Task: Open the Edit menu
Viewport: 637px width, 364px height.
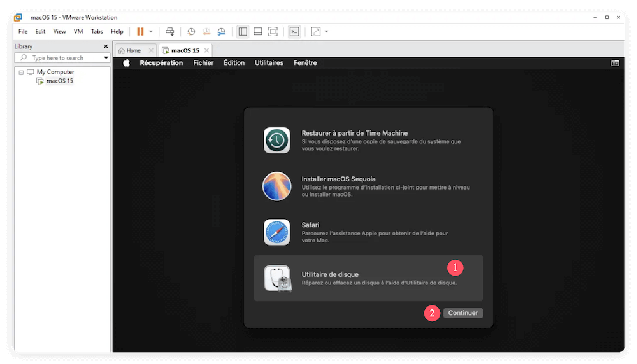Action: coord(40,32)
